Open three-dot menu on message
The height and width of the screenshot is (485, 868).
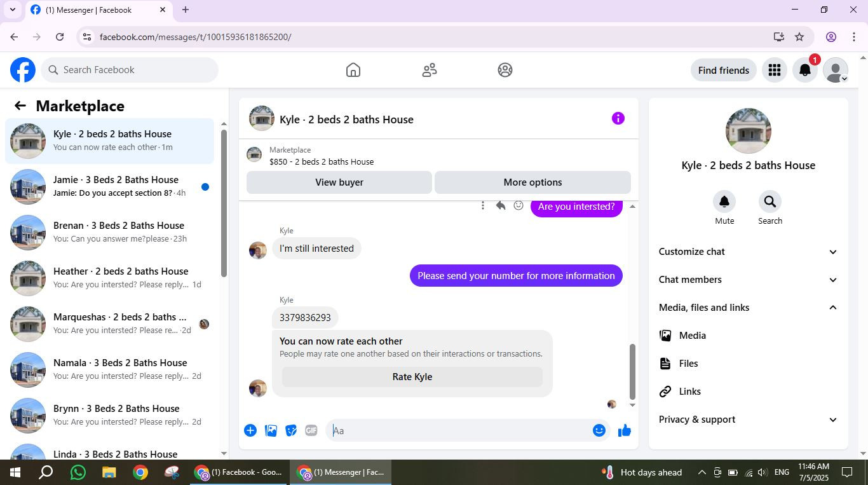[483, 205]
